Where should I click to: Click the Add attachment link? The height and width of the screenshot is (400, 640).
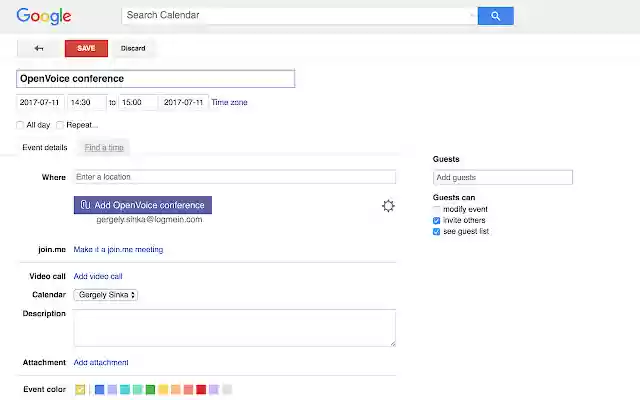click(x=101, y=362)
